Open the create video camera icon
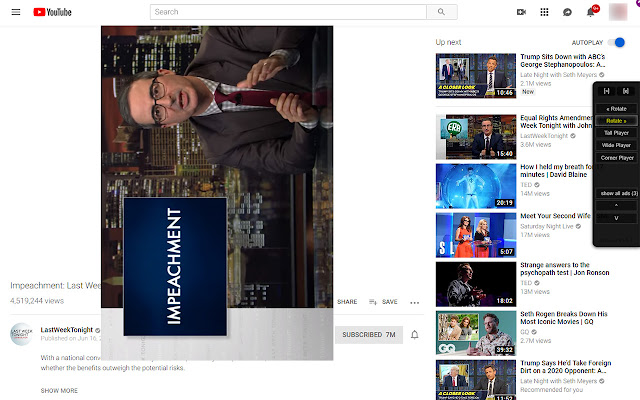Screen dimensions: 640x400 tap(521, 12)
